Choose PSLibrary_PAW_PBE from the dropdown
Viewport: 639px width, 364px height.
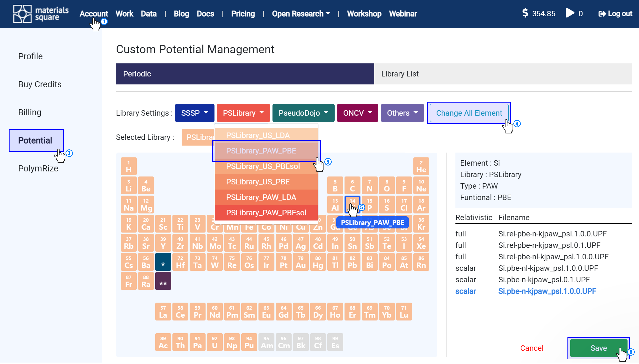point(266,151)
